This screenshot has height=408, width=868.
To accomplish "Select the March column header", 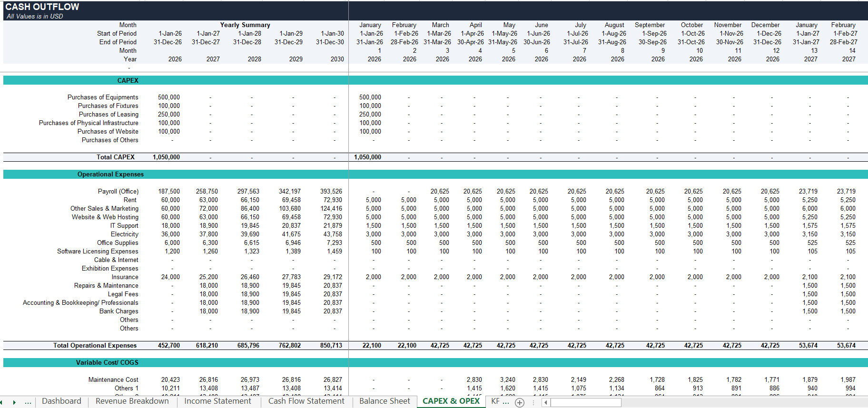I will point(441,25).
